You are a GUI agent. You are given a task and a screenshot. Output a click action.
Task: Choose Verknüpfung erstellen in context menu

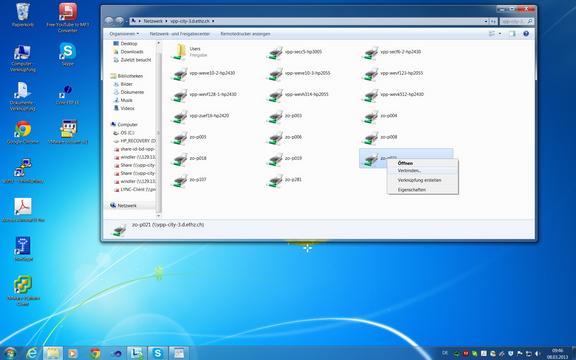click(422, 180)
